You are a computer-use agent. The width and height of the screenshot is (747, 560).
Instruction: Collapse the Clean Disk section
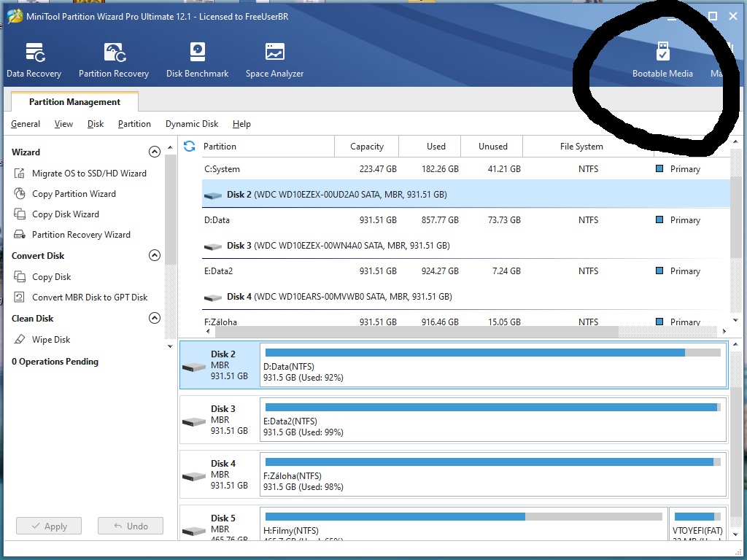[x=154, y=319]
